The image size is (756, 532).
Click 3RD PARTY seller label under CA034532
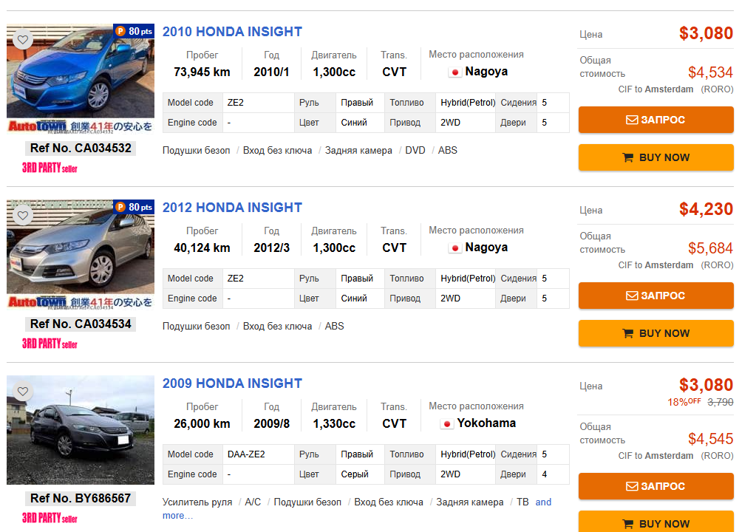pyautogui.click(x=50, y=168)
